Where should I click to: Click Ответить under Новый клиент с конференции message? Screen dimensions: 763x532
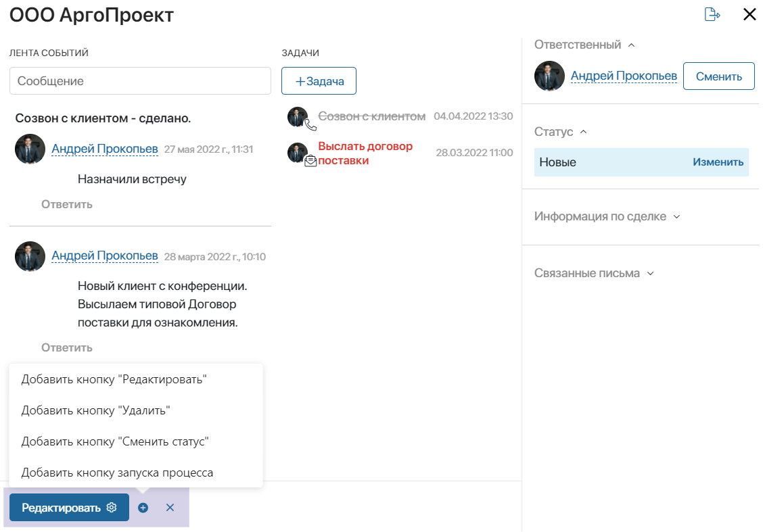(x=67, y=347)
